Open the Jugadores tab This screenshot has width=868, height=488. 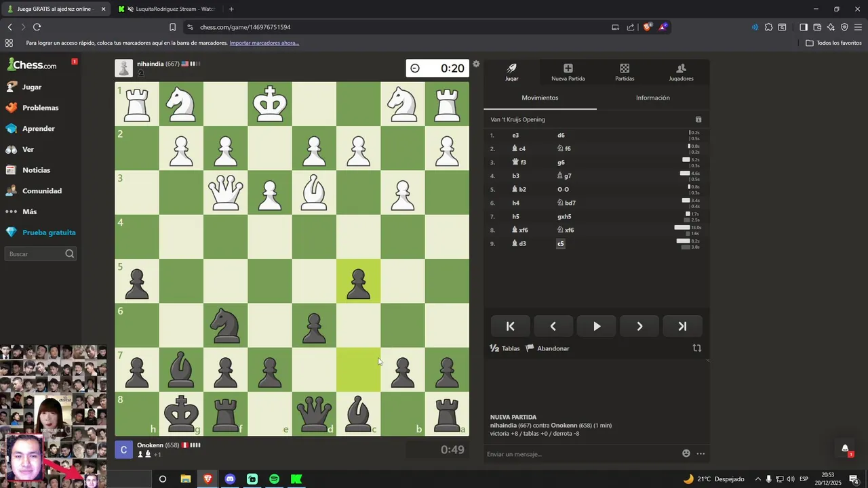click(x=681, y=72)
